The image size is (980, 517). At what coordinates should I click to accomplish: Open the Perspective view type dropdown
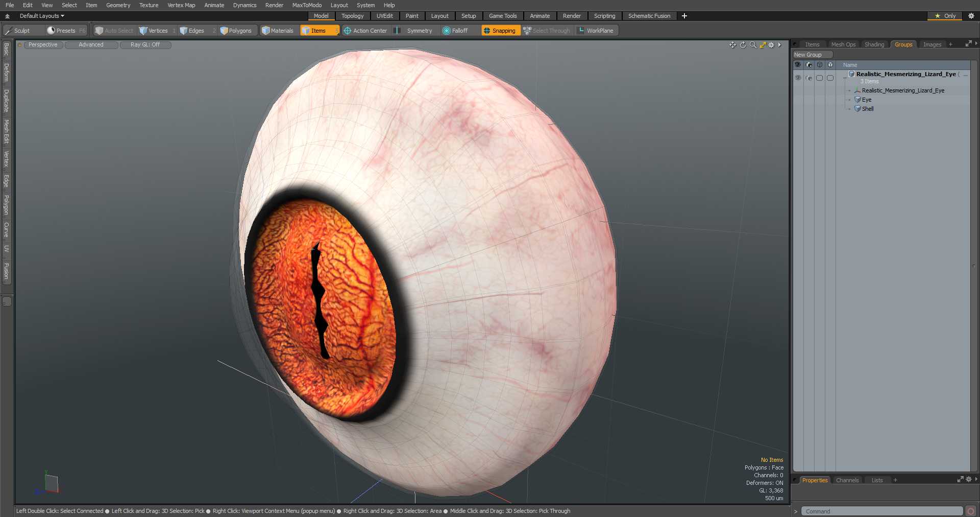click(43, 45)
